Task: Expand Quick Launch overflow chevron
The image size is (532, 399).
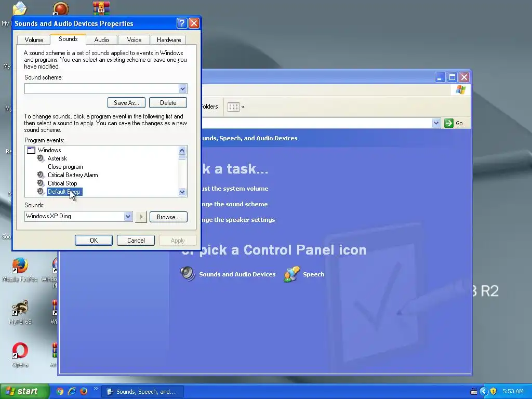Action: point(96,389)
